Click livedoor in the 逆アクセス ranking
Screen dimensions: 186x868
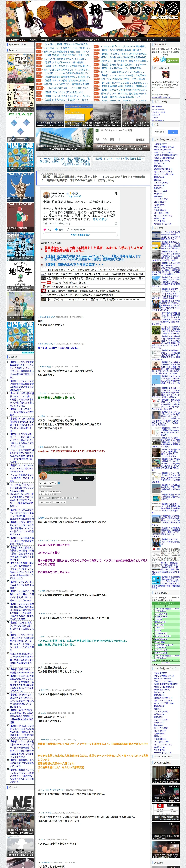158,619
